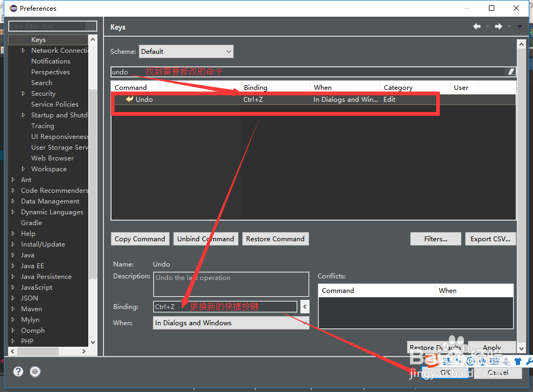Open the Notifications preference page
This screenshot has width=533, height=392.
pyautogui.click(x=51, y=61)
